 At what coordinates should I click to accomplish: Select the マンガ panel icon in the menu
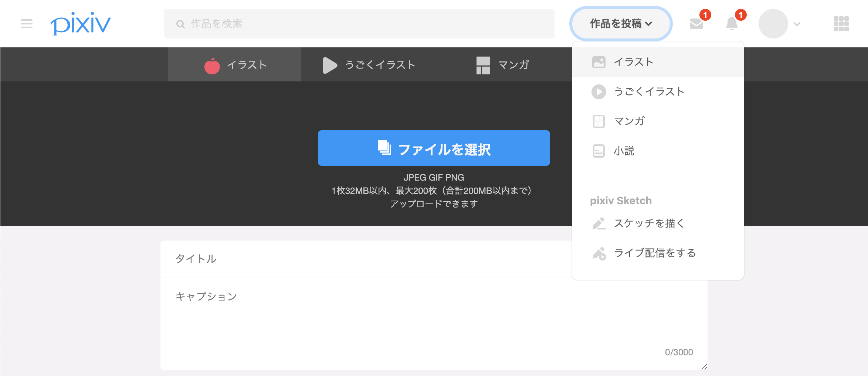point(599,121)
